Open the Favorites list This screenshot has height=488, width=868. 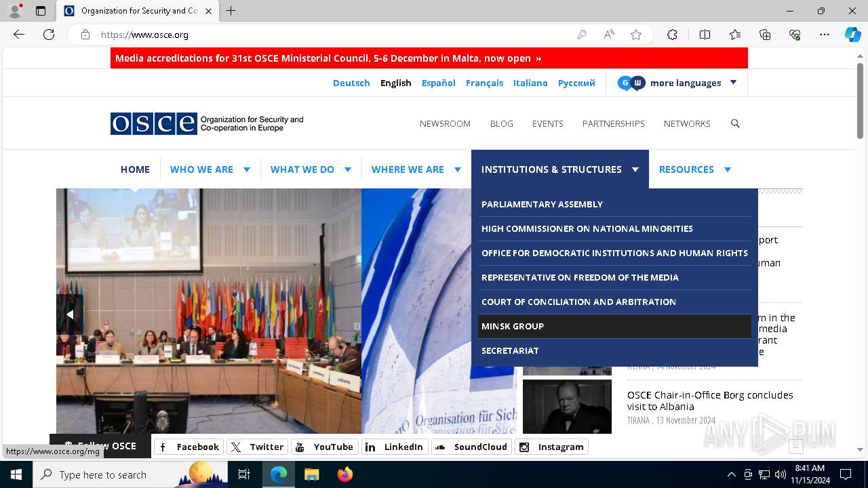pos(735,35)
